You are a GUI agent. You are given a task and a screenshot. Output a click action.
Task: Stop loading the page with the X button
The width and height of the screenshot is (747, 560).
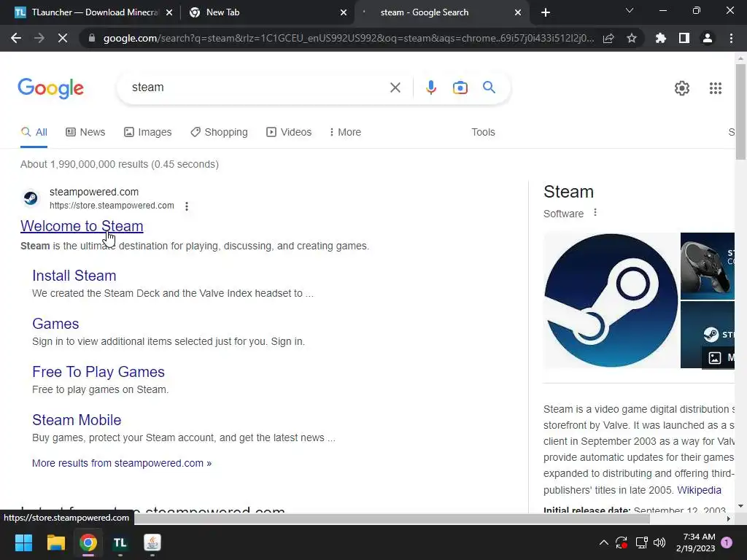click(63, 38)
